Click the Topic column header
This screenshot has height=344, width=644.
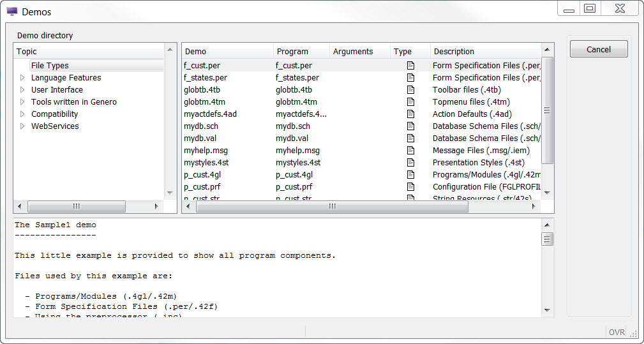(89, 51)
